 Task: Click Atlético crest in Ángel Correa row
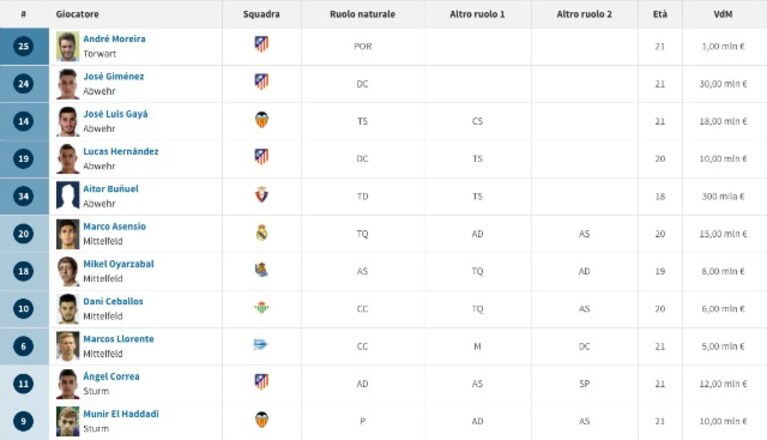pos(261,382)
